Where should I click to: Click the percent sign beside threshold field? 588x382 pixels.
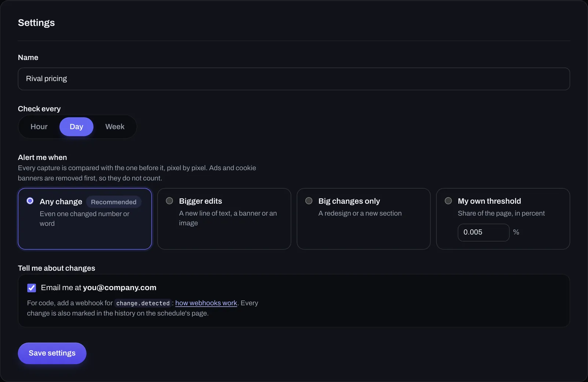(x=516, y=232)
